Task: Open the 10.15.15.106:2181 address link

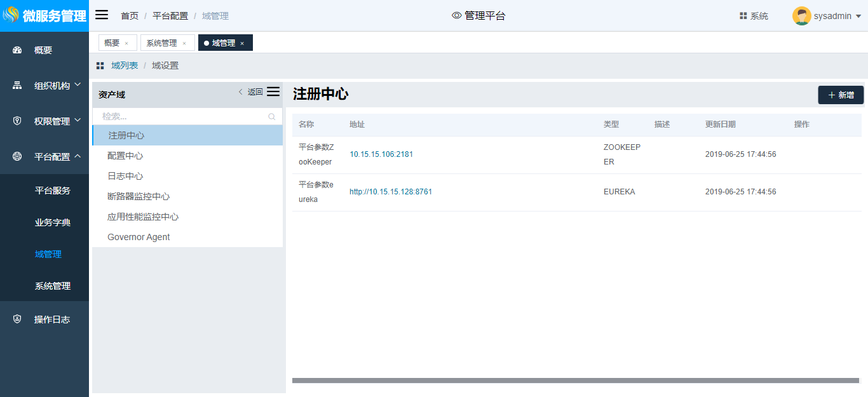Action: 381,154
